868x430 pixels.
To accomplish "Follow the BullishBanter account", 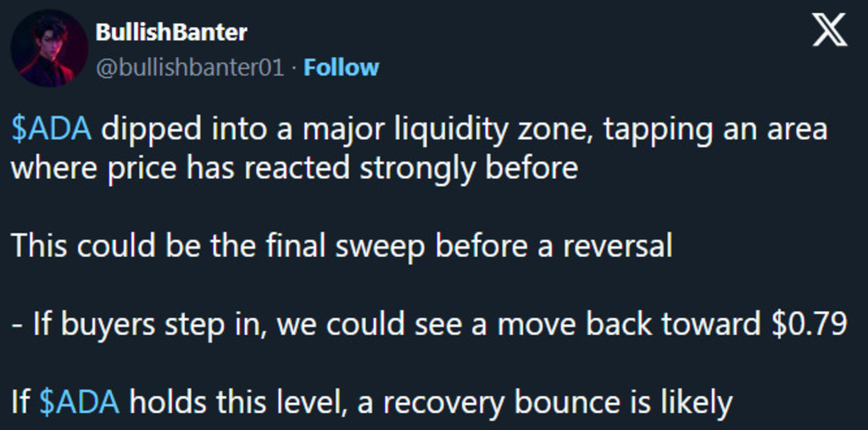I will [x=341, y=67].
